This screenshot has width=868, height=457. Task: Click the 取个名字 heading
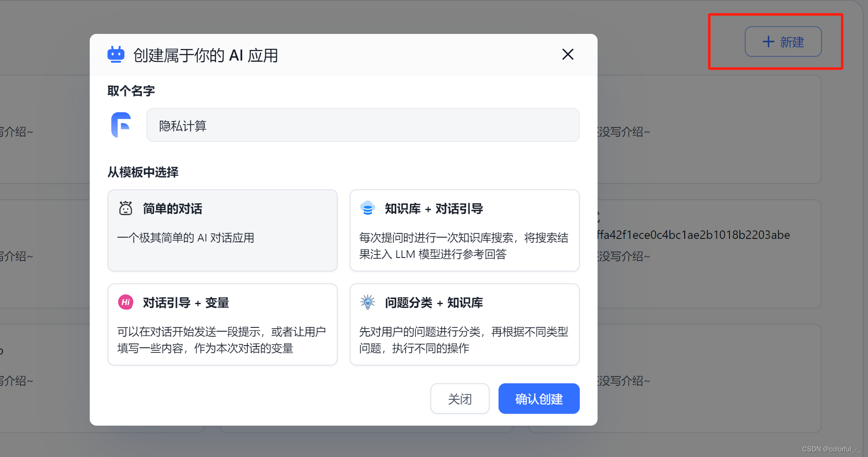131,91
